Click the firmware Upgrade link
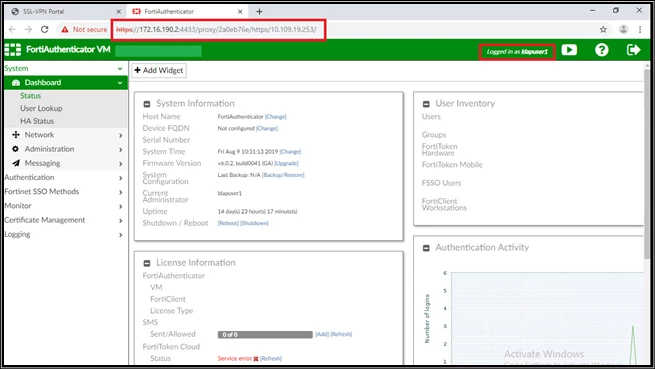The image size is (655, 369). (x=286, y=163)
